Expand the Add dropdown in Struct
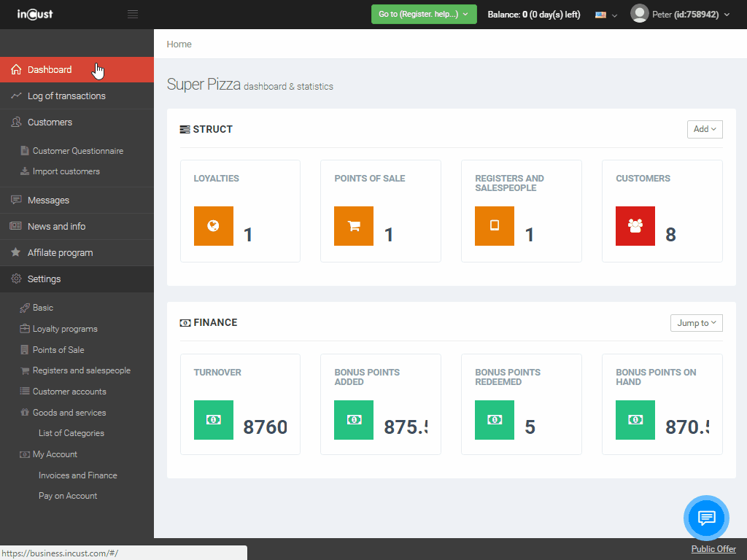Image resolution: width=747 pixels, height=560 pixels. (705, 129)
